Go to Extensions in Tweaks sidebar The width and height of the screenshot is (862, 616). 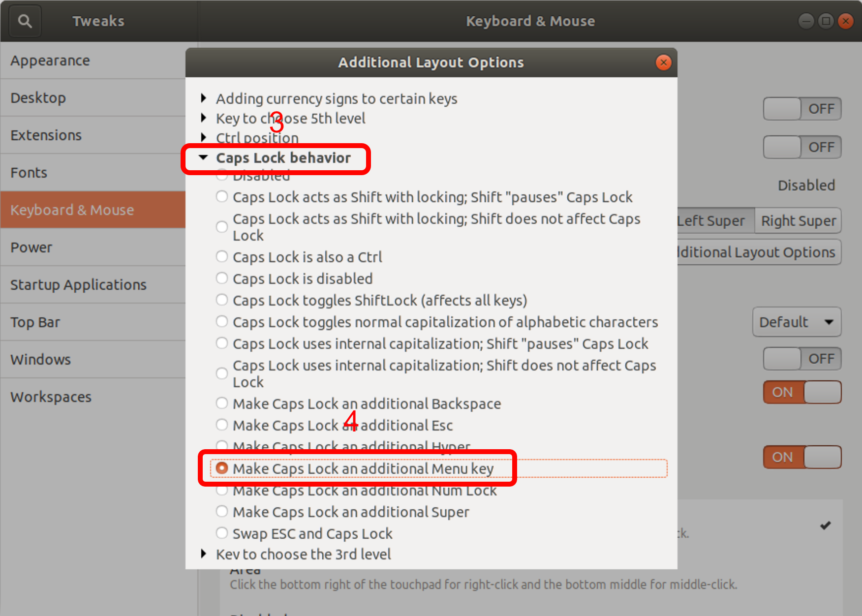(93, 135)
